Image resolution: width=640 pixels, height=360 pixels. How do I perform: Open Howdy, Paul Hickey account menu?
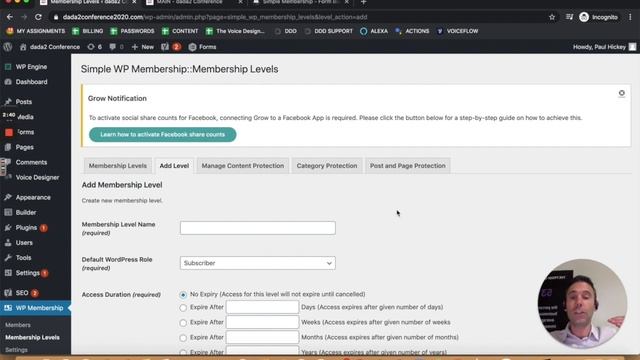point(604,47)
